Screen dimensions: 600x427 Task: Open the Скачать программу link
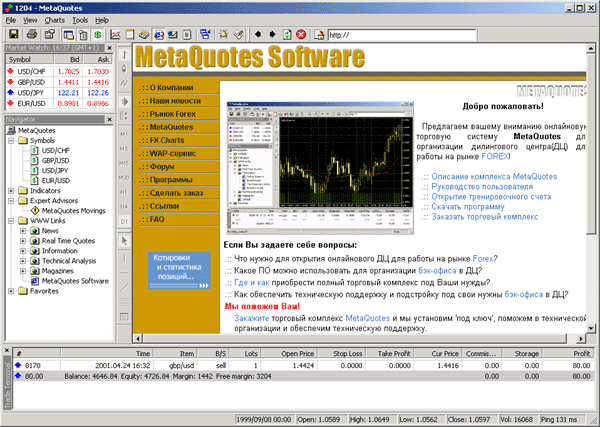[x=468, y=207]
